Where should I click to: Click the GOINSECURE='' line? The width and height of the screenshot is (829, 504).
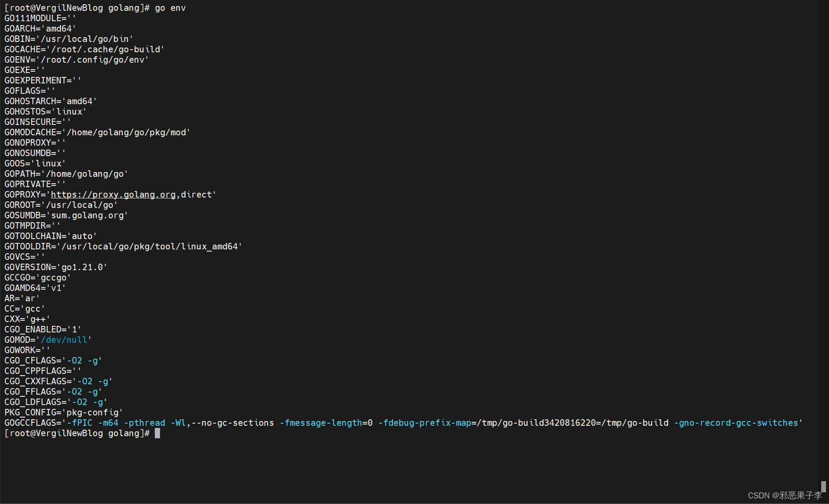(x=38, y=122)
